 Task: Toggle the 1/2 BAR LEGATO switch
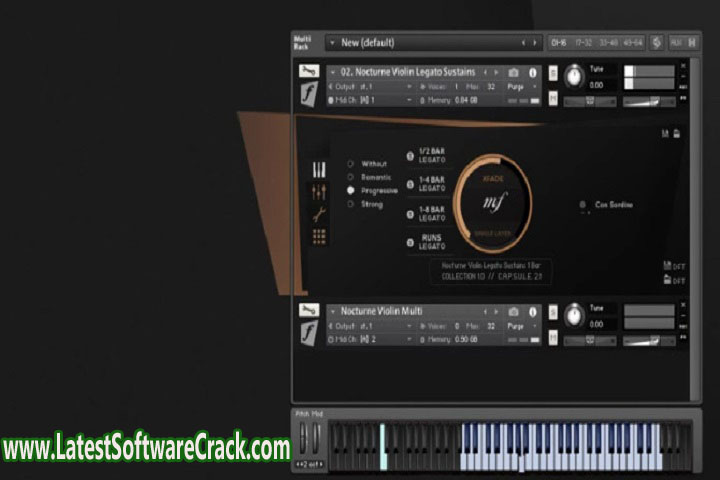tap(411, 156)
